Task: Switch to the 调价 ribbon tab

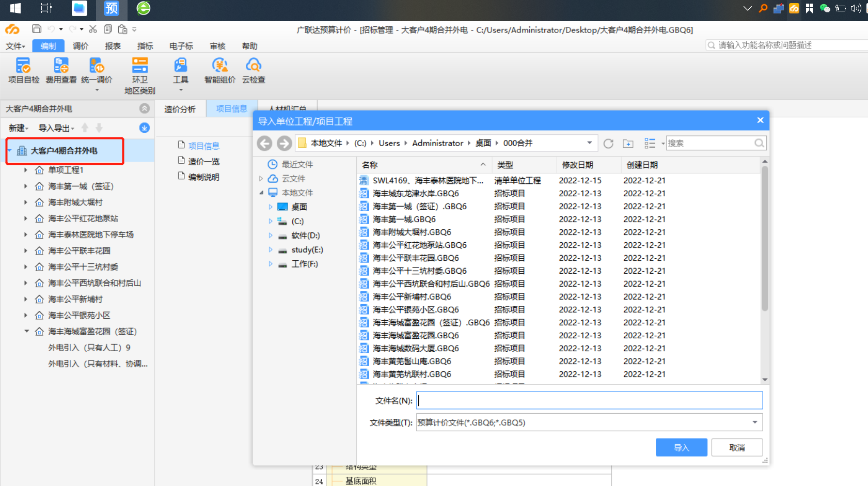Action: coord(81,46)
